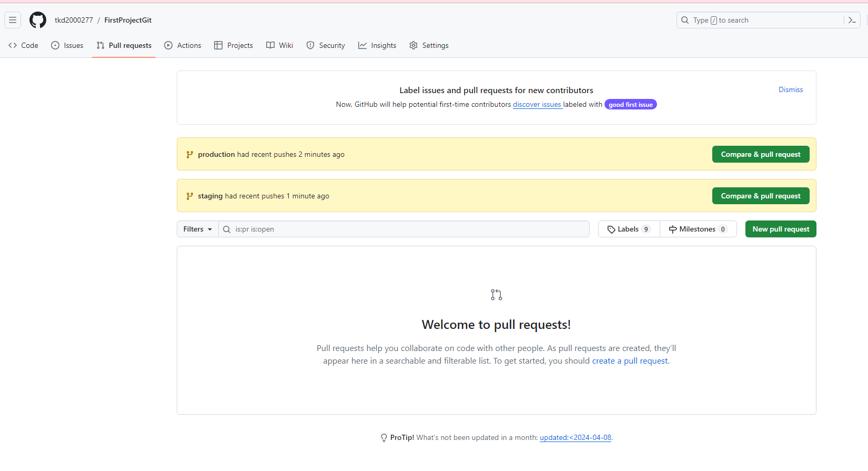
Task: Click the New pull request button
Action: [781, 229]
